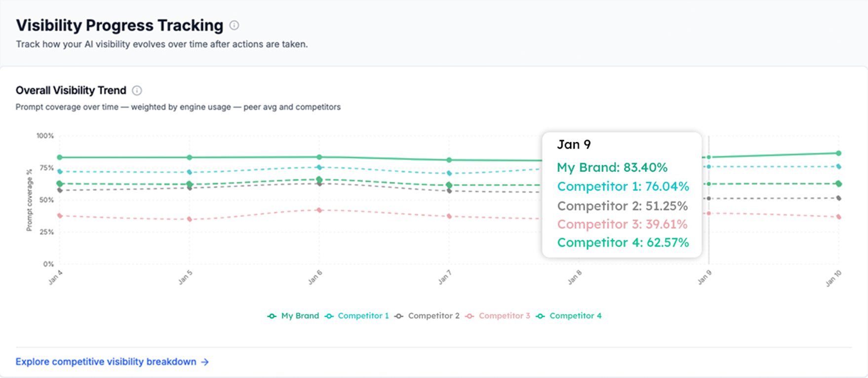Viewport: 868px width, 378px height.
Task: Click My Brand: 83.40% entry in tooltip
Action: point(612,168)
